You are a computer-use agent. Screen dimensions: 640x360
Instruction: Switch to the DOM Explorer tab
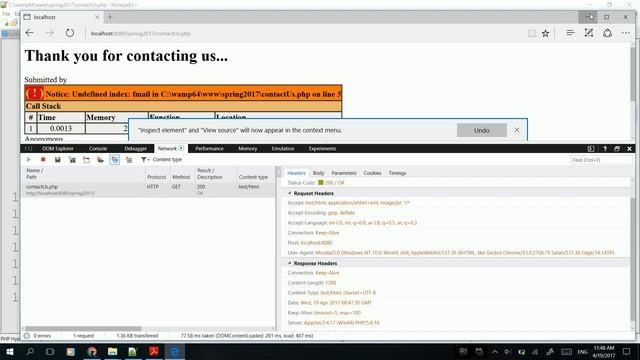click(58, 149)
